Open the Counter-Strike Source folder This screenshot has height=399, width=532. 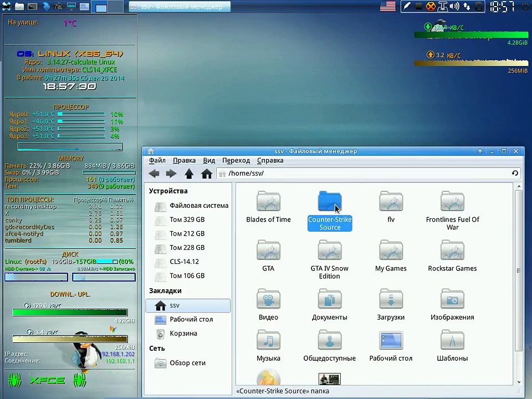pos(329,211)
